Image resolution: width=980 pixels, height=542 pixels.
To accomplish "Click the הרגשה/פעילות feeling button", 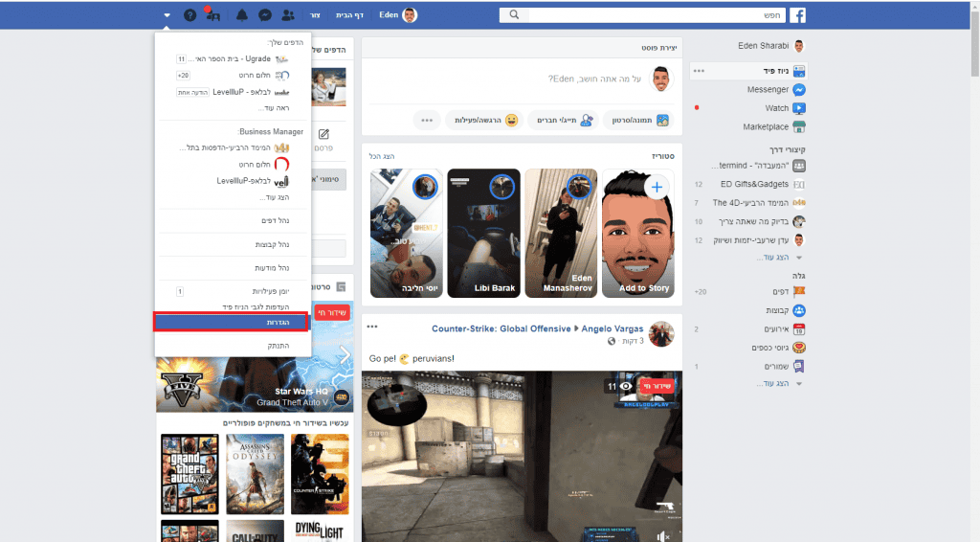I will (x=485, y=120).
